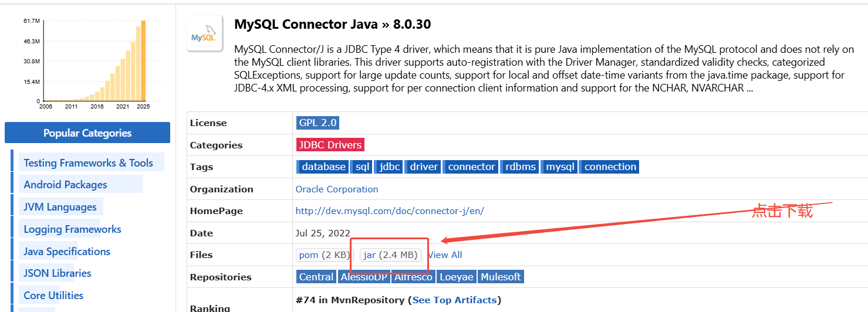Screen dimensions: 868x312
Task: Open Testing Frameworks & Tools category
Action: [x=88, y=163]
